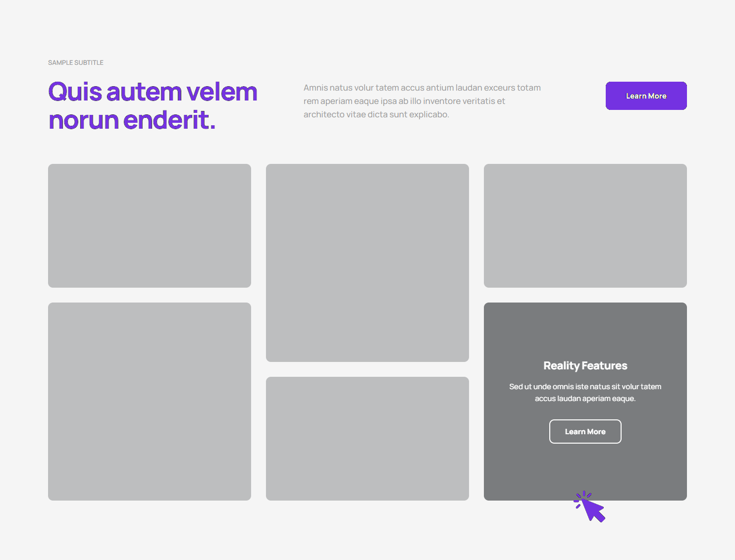Select the top-right placeholder image card
Viewport: 735px width, 560px height.
(585, 226)
